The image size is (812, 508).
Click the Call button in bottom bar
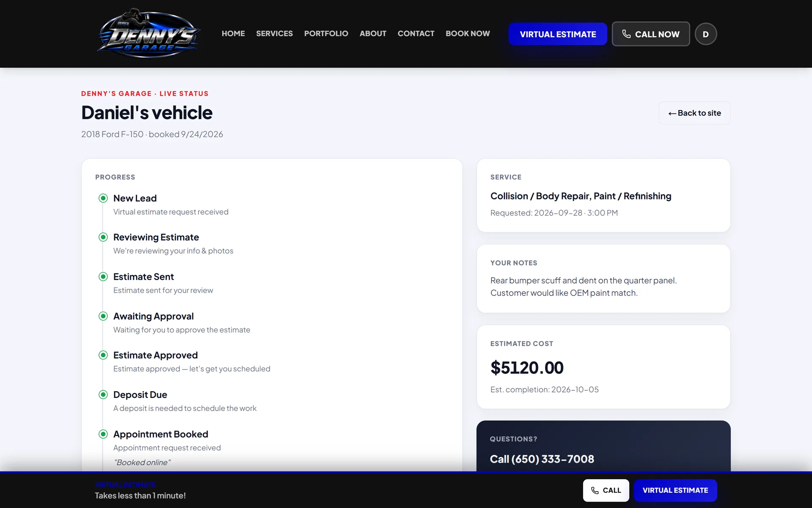click(x=606, y=490)
